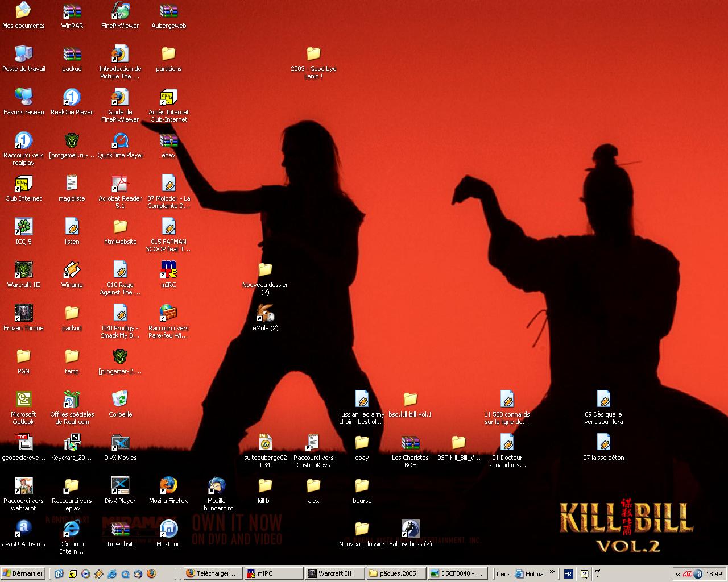Open the BabasChess (2) shortcut
Screen dimensions: 728x582
point(410,529)
